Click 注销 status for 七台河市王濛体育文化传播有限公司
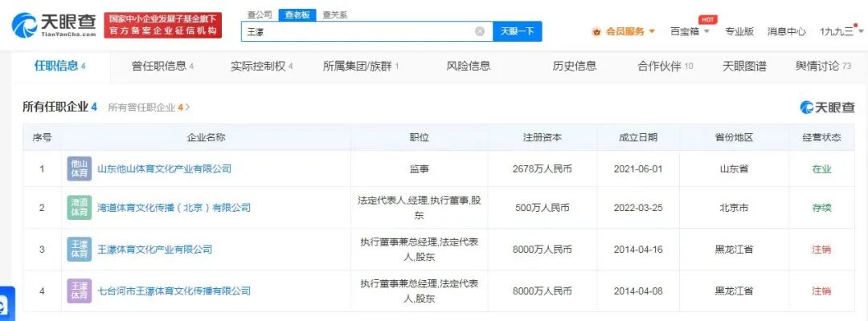Image resolution: width=868 pixels, height=321 pixels. pos(821,291)
